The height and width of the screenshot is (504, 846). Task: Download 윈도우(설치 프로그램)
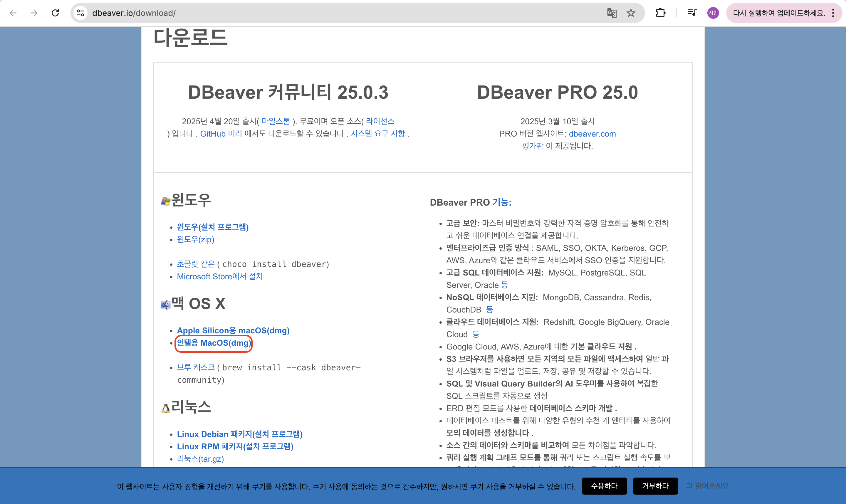(213, 227)
